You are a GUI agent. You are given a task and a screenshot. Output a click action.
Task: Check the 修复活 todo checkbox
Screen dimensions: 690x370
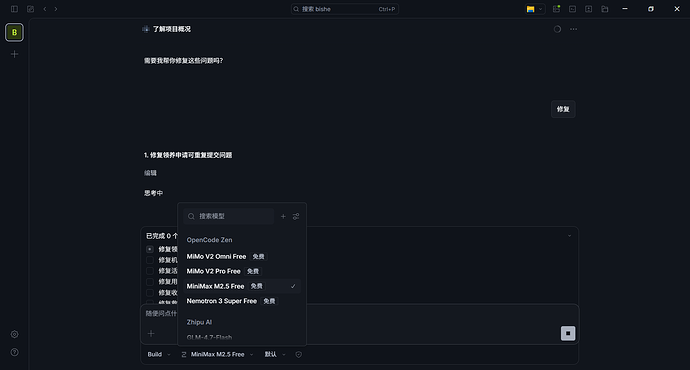(150, 271)
